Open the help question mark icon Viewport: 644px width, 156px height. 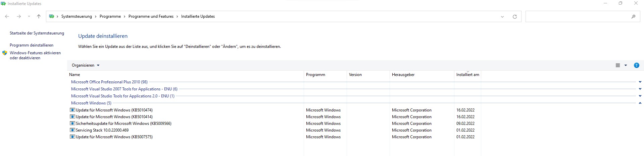coord(636,66)
